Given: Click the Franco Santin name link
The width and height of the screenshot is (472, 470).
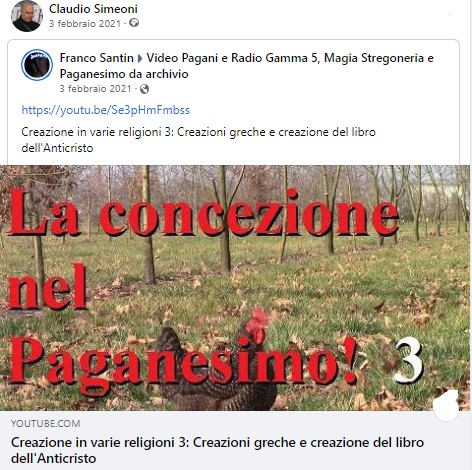Looking at the screenshot, I should pos(97,58).
